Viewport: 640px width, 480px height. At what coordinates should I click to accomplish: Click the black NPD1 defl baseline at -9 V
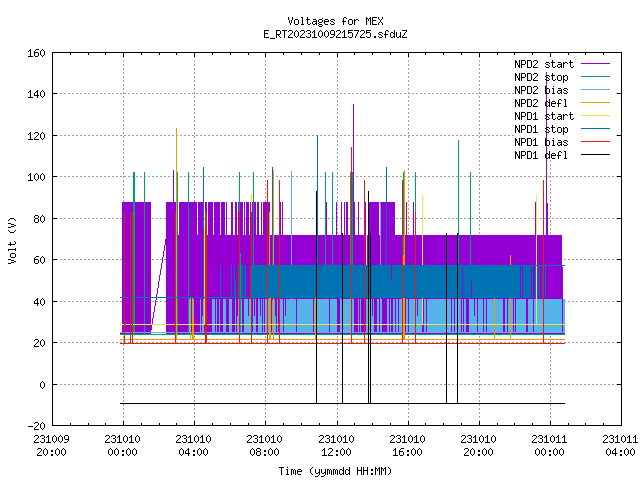tap(342, 403)
